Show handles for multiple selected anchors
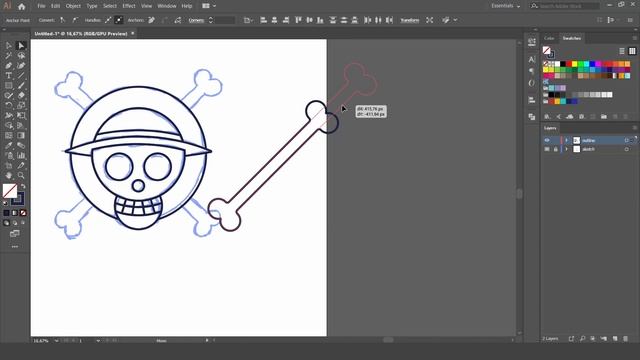 click(108, 20)
